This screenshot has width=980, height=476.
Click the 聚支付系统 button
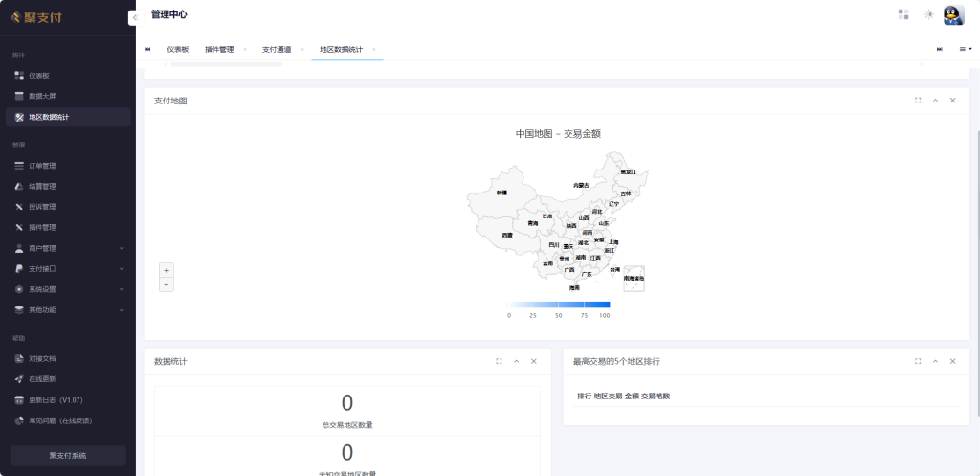point(68,455)
